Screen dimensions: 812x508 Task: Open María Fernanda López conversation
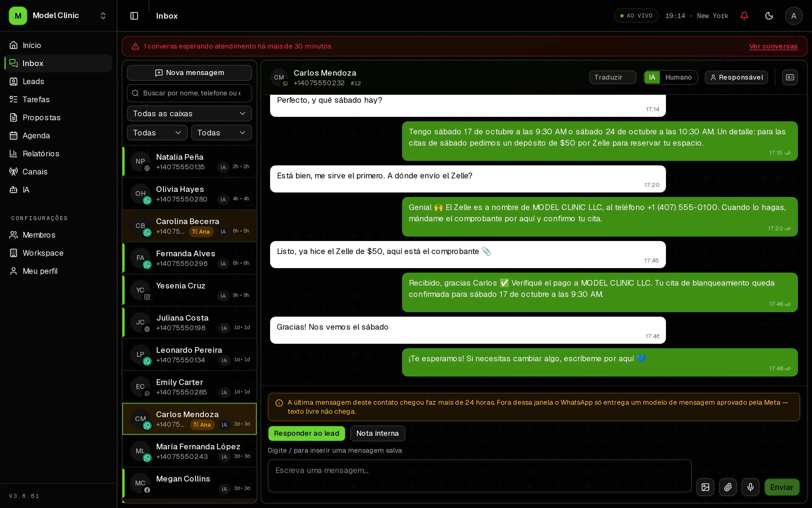pyautogui.click(x=189, y=451)
